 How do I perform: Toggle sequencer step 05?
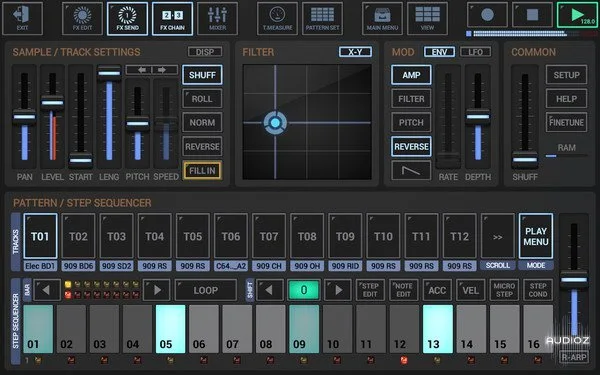coord(170,329)
